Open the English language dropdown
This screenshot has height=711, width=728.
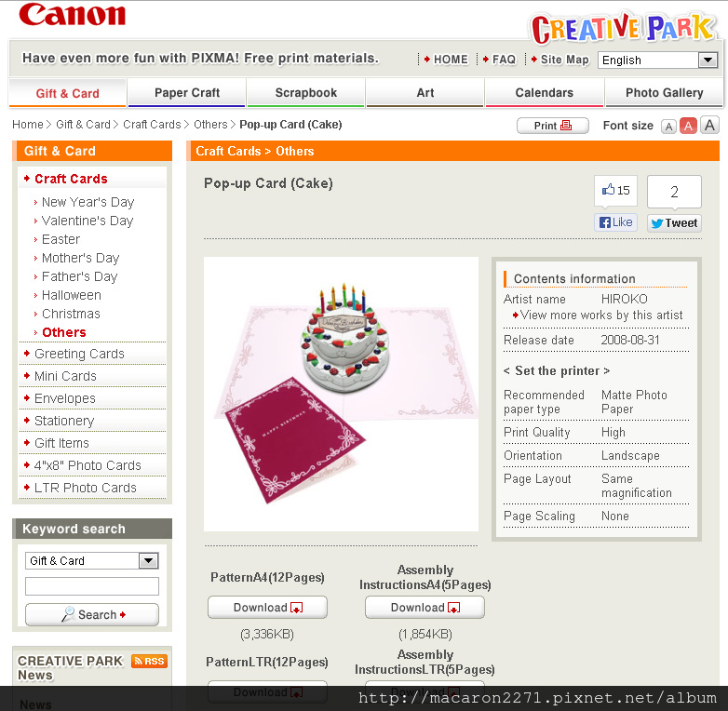(658, 60)
